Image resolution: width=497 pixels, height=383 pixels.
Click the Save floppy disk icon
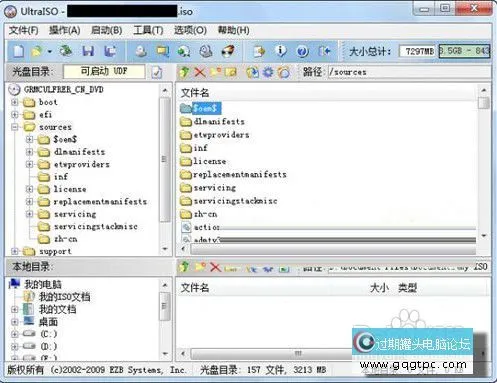(x=88, y=51)
